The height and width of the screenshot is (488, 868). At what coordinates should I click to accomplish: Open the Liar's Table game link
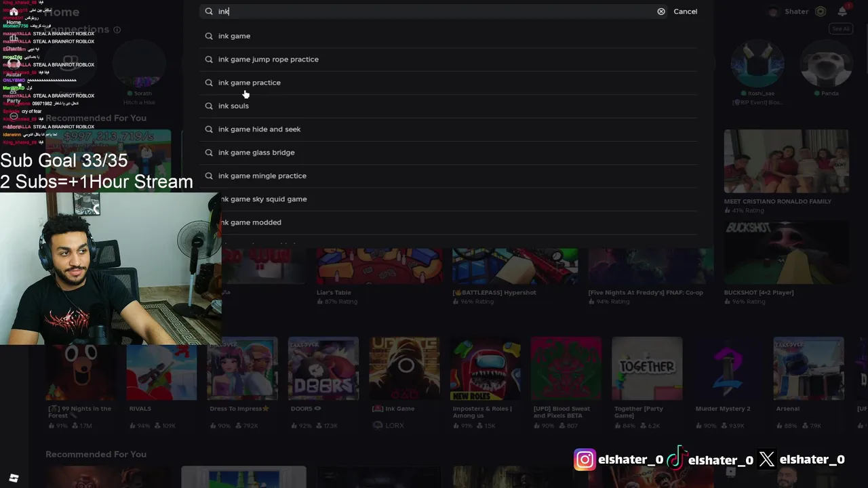[x=334, y=293]
